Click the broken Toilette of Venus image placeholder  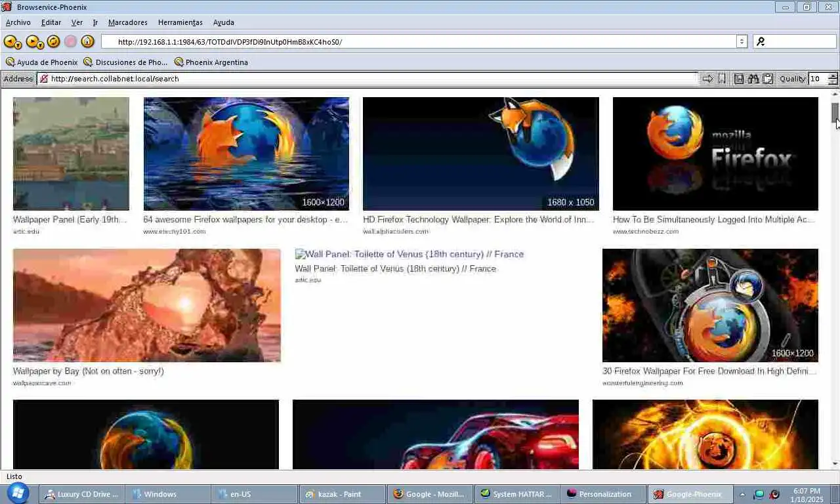pos(409,254)
